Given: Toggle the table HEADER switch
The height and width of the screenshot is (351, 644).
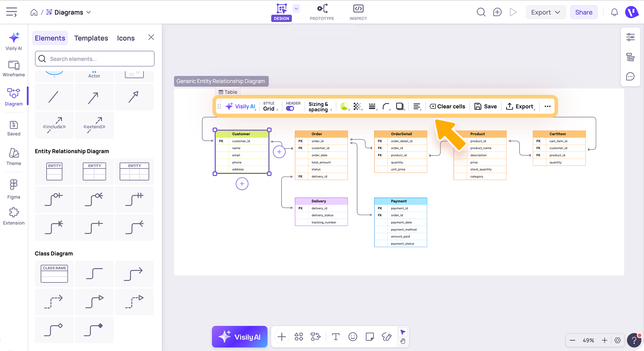Looking at the screenshot, I should [290, 109].
